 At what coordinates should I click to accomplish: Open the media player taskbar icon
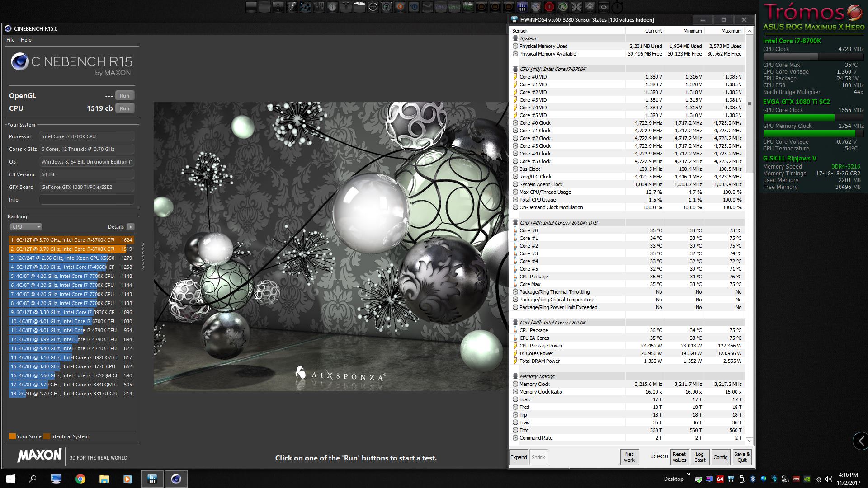[128, 479]
